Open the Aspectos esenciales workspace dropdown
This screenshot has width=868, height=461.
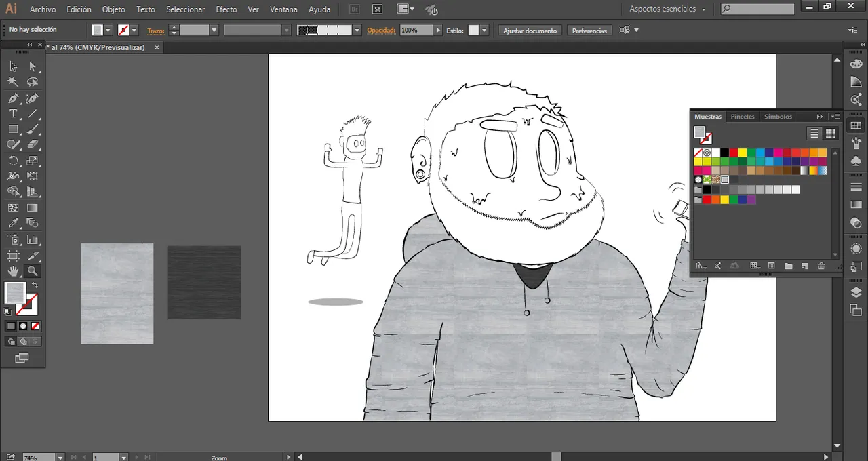click(x=667, y=9)
